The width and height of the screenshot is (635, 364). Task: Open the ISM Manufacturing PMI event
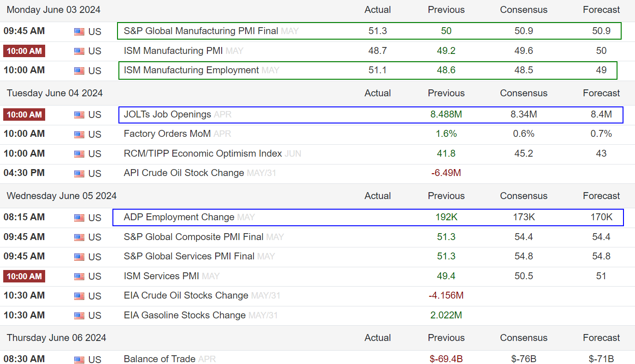(174, 51)
